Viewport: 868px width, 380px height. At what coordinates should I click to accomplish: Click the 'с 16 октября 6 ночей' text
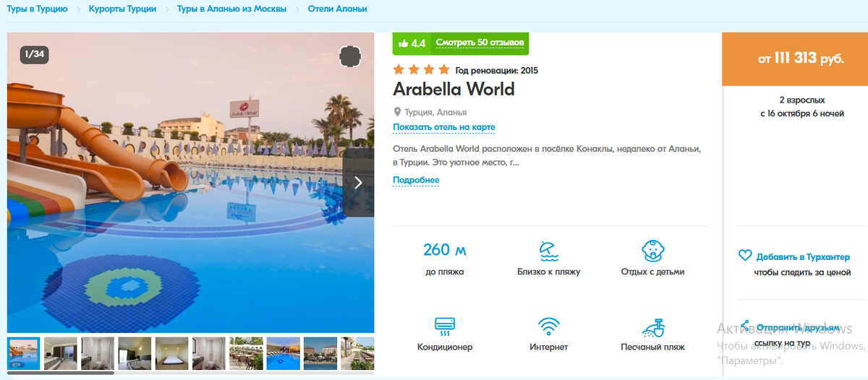click(802, 113)
